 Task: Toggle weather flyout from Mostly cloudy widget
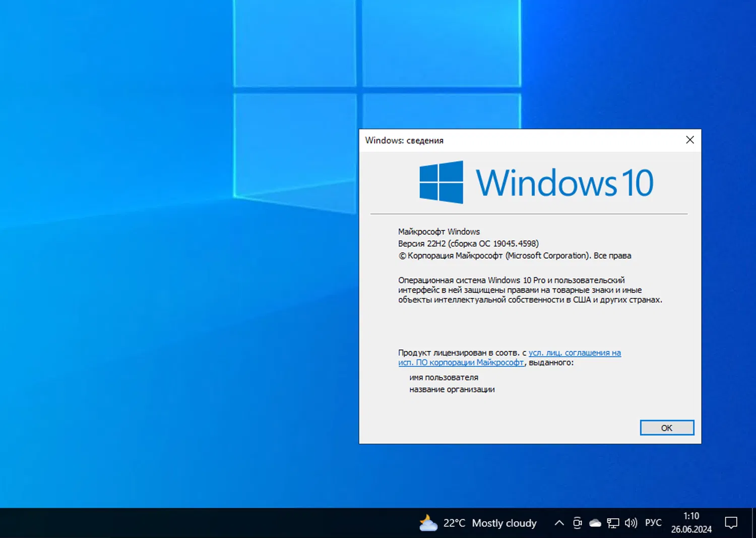pyautogui.click(x=504, y=523)
